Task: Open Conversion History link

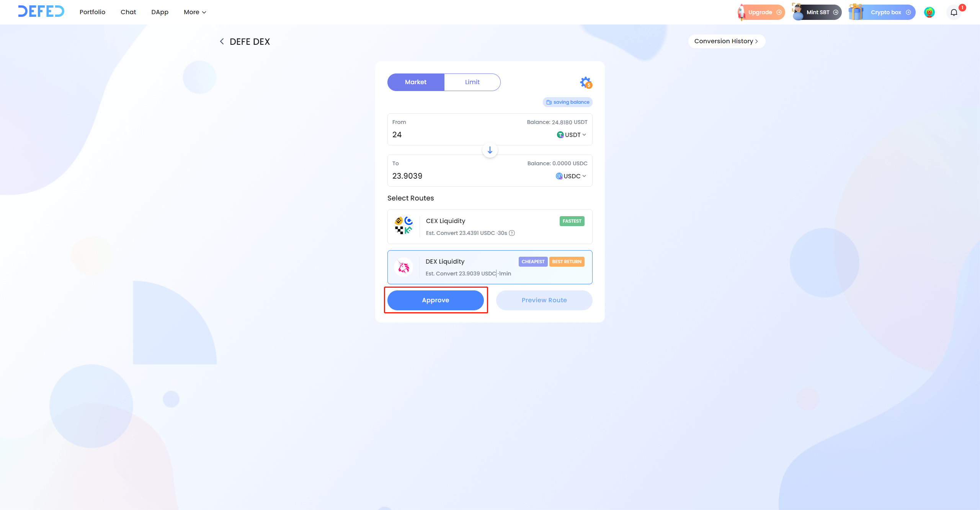Action: pyautogui.click(x=726, y=41)
